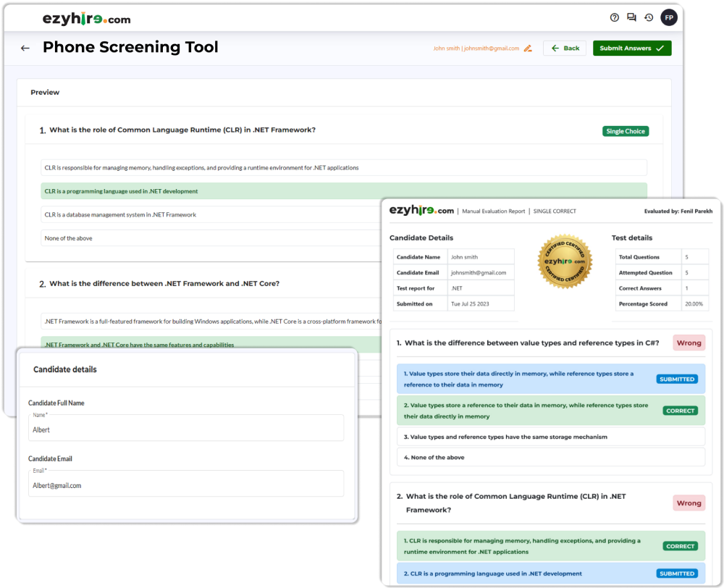Click the ezyhire.com logo in header
The height and width of the screenshot is (588, 724).
click(86, 19)
